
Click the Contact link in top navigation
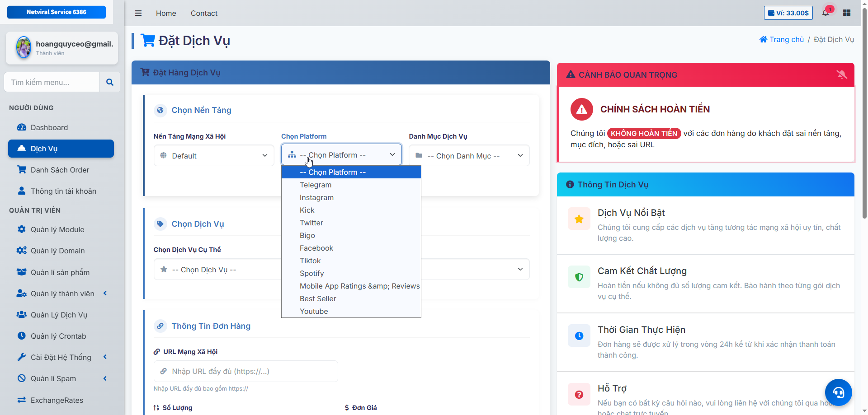204,13
